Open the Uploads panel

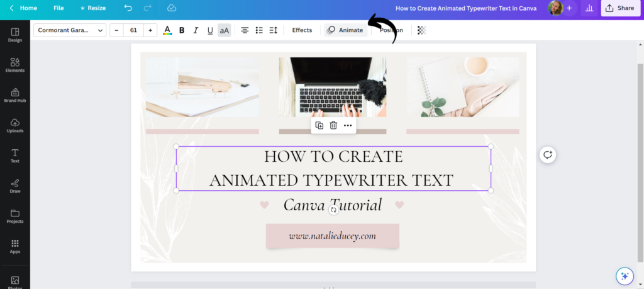pos(15,125)
